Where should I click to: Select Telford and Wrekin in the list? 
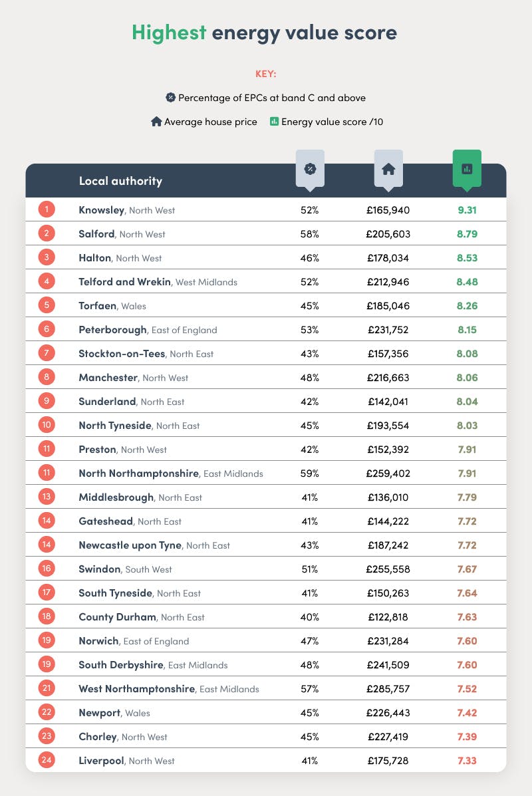pos(125,282)
